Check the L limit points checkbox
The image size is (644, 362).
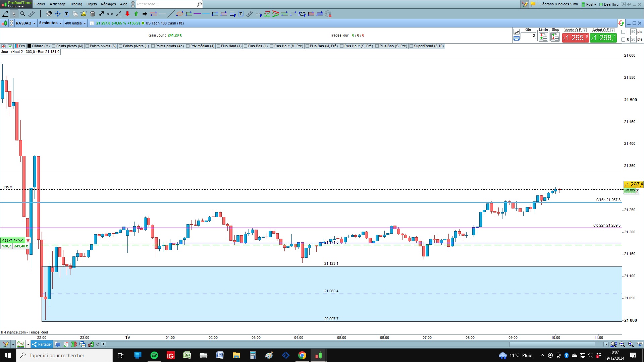pos(623,32)
